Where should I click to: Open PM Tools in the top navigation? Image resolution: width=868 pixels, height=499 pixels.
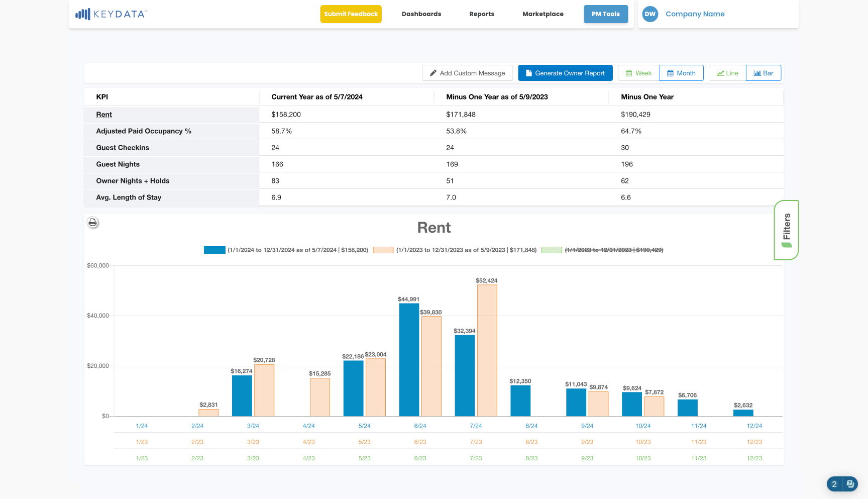click(x=606, y=14)
